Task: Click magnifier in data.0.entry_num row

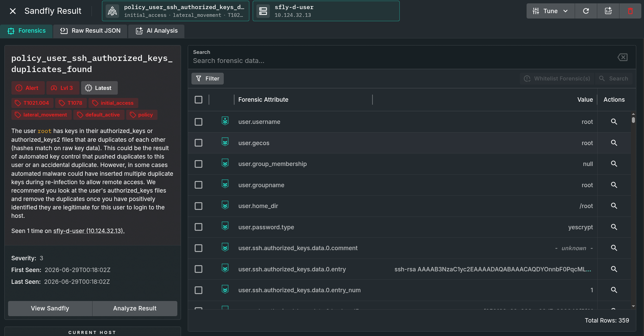Action: pyautogui.click(x=614, y=290)
